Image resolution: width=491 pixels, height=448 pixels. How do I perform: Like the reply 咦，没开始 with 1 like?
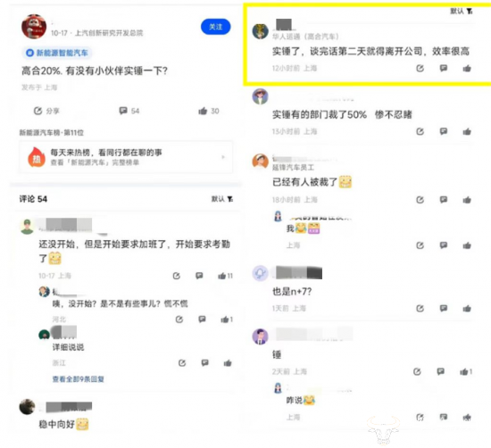click(x=227, y=319)
